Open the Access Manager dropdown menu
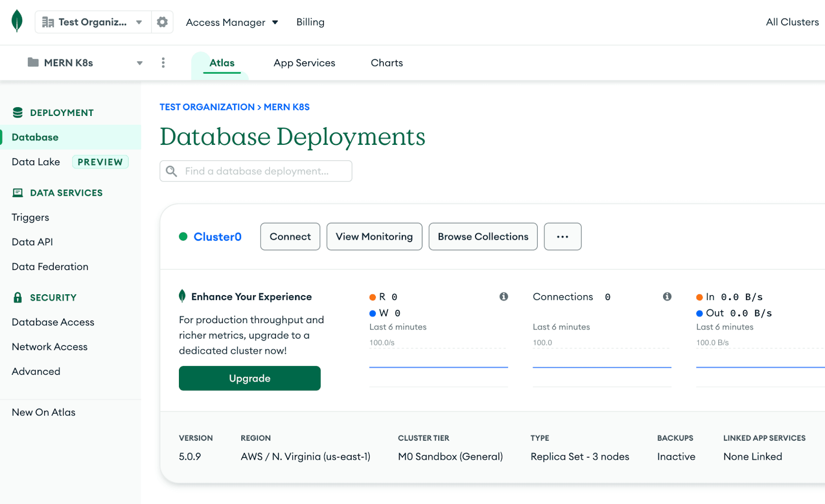The image size is (825, 504). [232, 22]
